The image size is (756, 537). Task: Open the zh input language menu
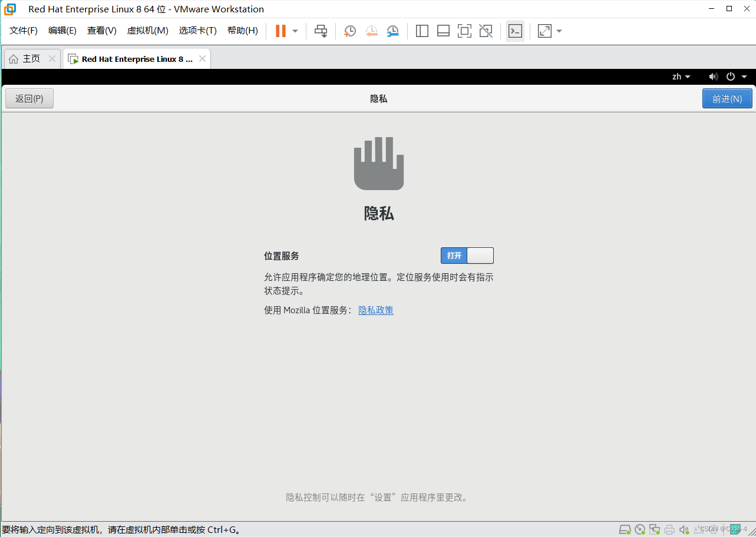pos(681,77)
